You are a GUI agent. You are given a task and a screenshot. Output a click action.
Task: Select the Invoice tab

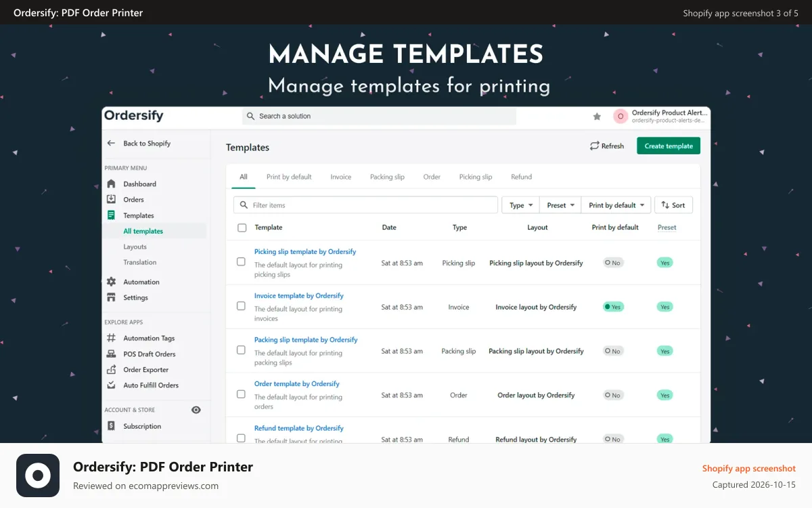click(x=341, y=177)
